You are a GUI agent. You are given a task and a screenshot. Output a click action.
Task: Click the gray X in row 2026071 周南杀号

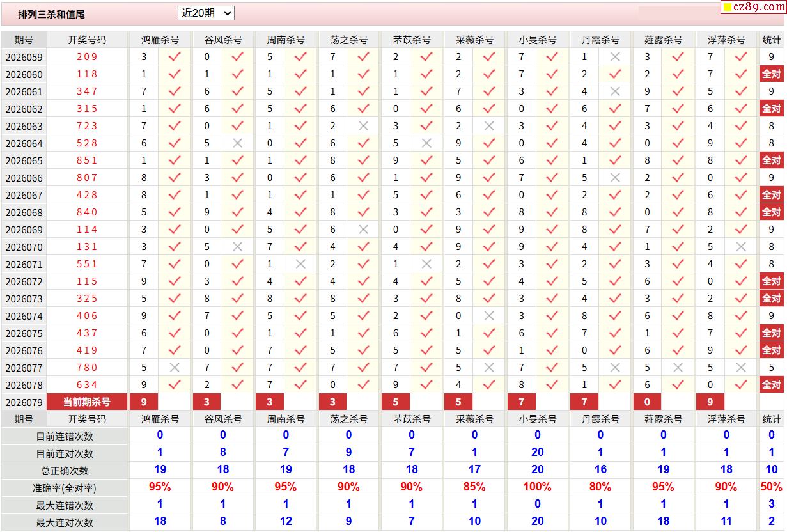pyautogui.click(x=300, y=264)
